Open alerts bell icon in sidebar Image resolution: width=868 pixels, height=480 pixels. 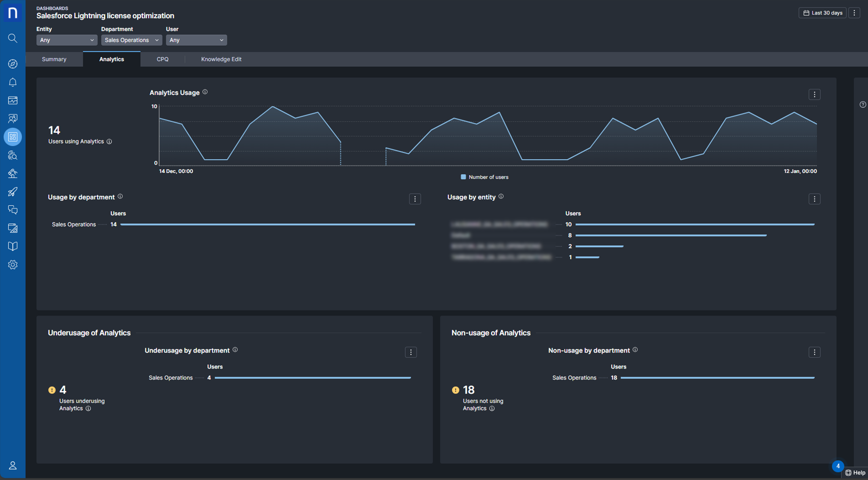point(13,82)
